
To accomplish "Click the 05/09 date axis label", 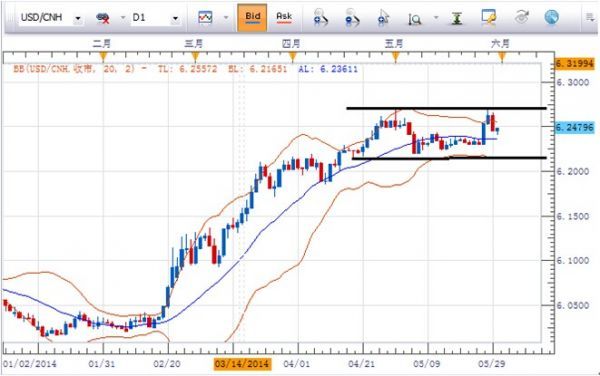I will pos(426,364).
